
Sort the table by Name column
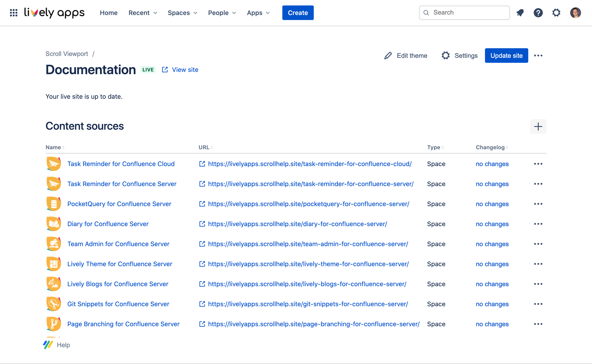click(55, 147)
